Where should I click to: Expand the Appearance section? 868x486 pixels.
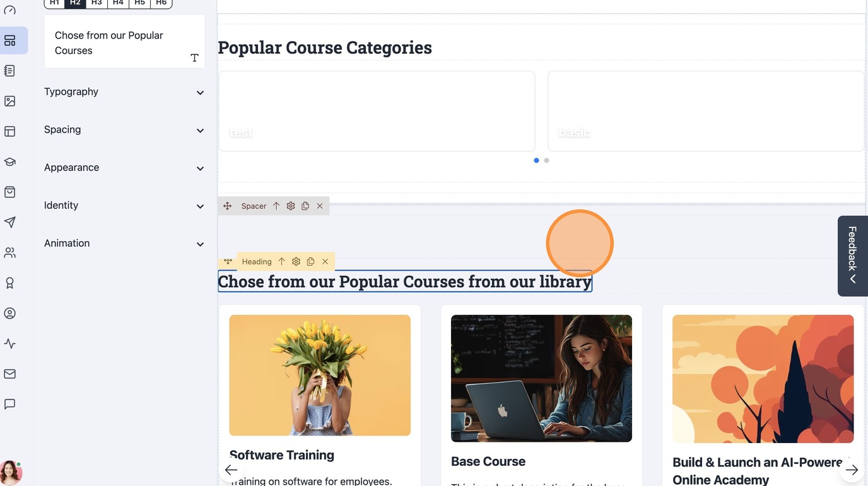coord(124,168)
